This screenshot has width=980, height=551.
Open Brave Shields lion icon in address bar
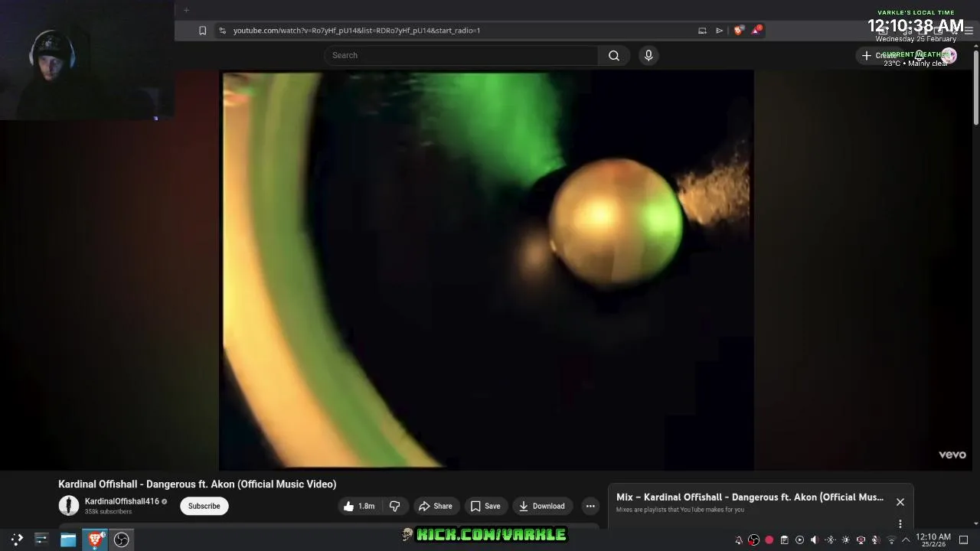[x=738, y=31]
